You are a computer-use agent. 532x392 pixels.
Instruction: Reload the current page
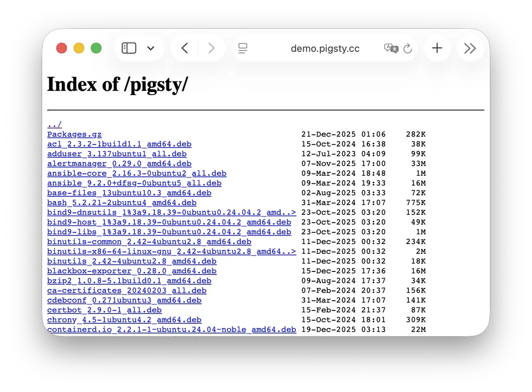(x=408, y=48)
